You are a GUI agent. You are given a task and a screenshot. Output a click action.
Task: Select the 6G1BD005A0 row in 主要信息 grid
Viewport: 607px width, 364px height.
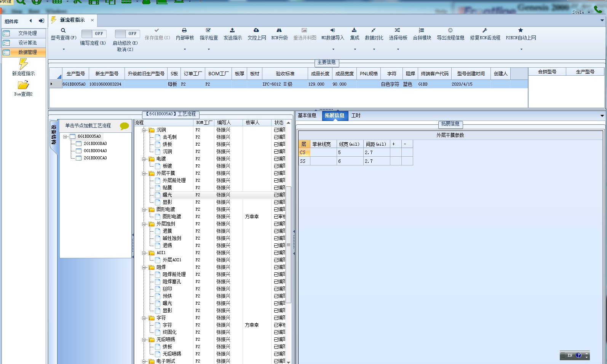click(289, 84)
